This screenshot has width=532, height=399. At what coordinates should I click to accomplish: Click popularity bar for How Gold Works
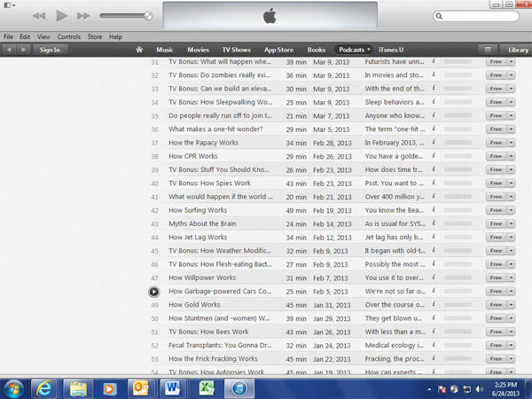click(x=458, y=305)
